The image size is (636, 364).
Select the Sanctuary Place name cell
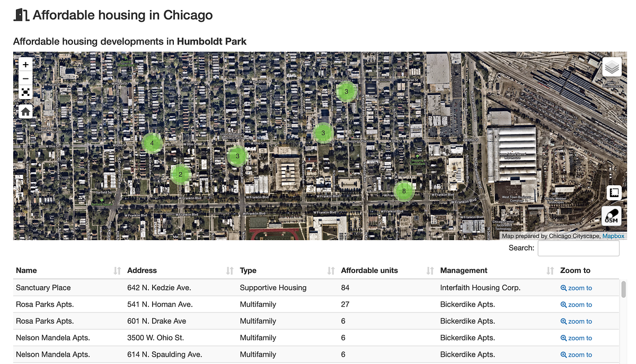[43, 288]
